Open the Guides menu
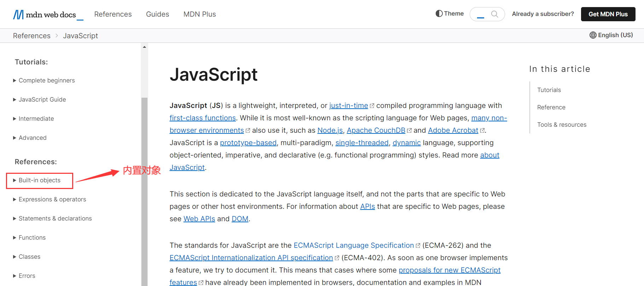644x286 pixels. click(x=157, y=14)
